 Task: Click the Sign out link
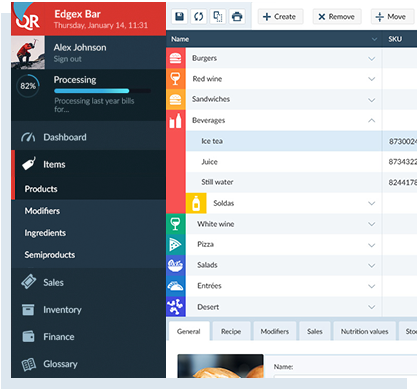coord(68,59)
